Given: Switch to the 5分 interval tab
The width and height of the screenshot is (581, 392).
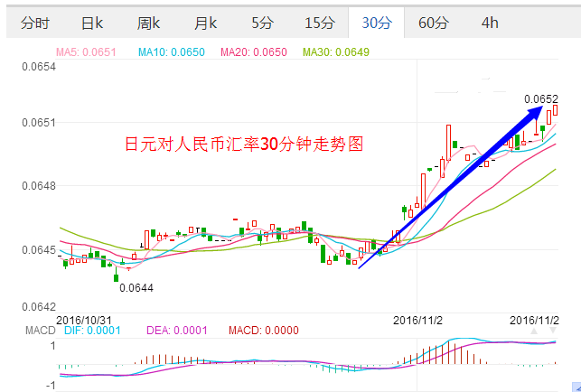Looking at the screenshot, I should (262, 23).
